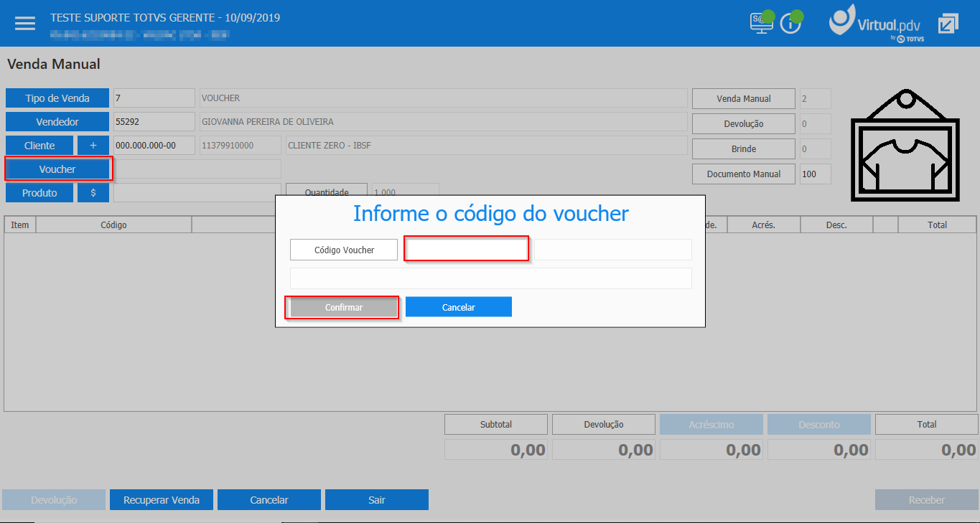Click the voucher code input in dialog
980x523 pixels.
click(467, 249)
